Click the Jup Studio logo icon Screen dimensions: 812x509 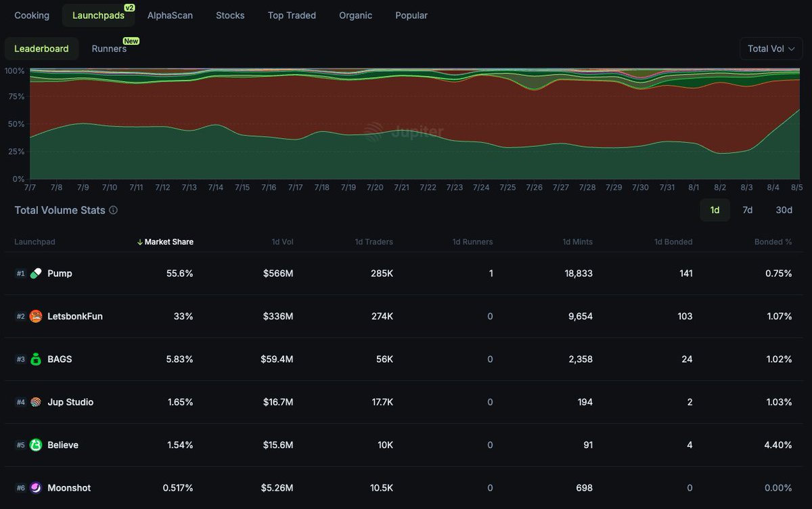pos(36,402)
